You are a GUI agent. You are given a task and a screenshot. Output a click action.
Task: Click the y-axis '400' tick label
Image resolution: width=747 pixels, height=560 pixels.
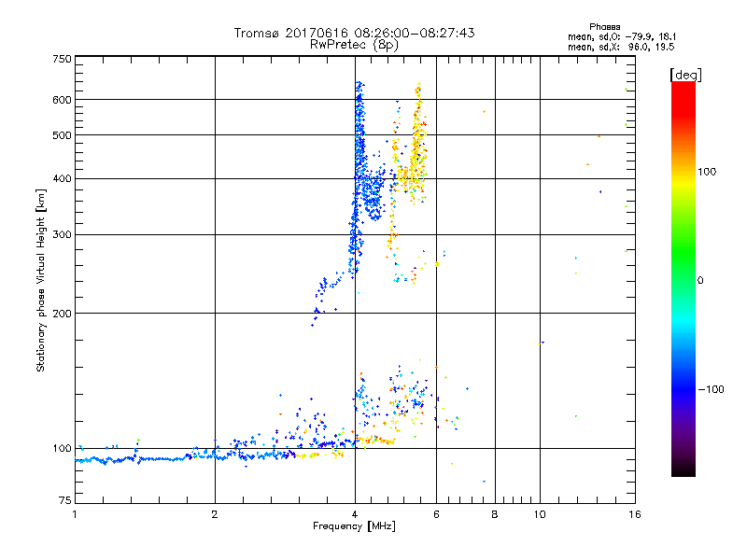[62, 179]
